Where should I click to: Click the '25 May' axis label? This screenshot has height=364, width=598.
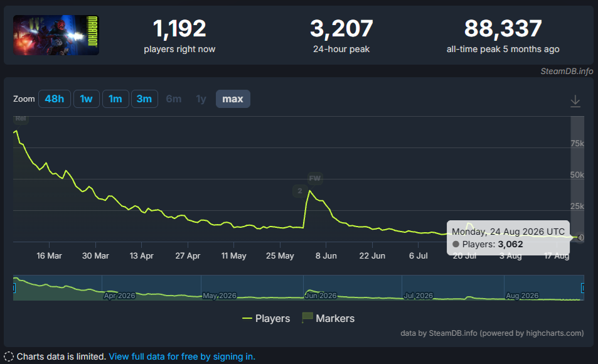pos(280,255)
